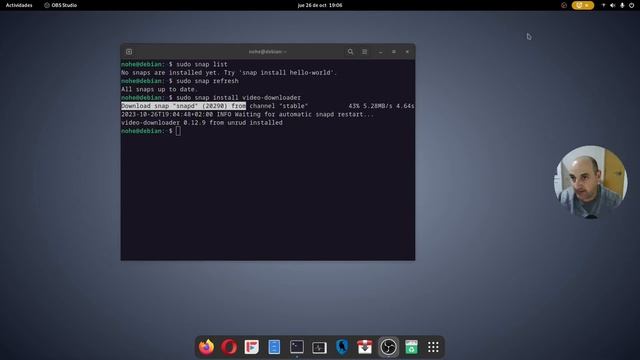Viewport: 640px width, 360px height.
Task: Launch the blue shield bird app
Action: tap(342, 347)
